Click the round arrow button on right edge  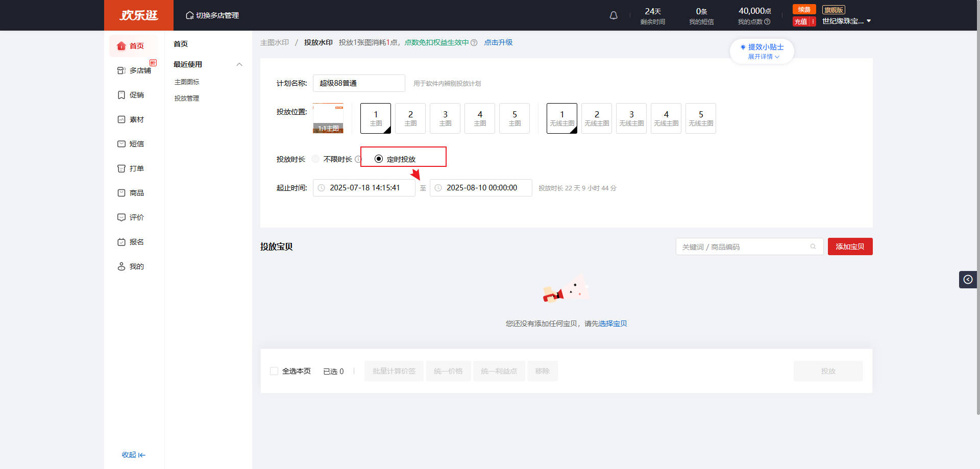tap(968, 279)
